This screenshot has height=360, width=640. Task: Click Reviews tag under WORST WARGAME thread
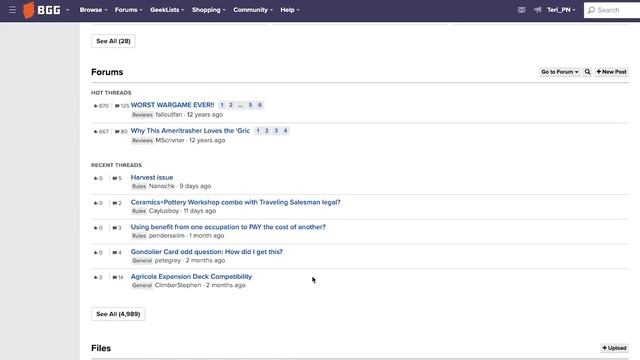(x=142, y=115)
